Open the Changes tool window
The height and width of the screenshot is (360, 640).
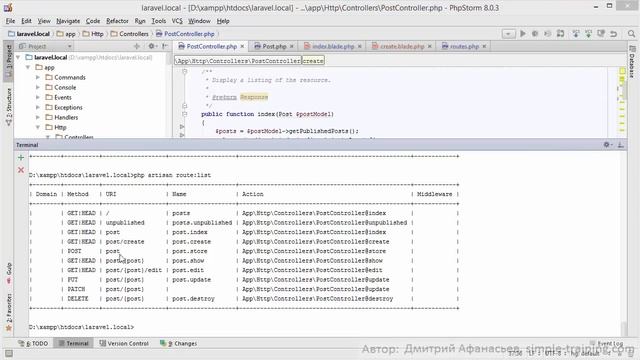(x=178, y=344)
